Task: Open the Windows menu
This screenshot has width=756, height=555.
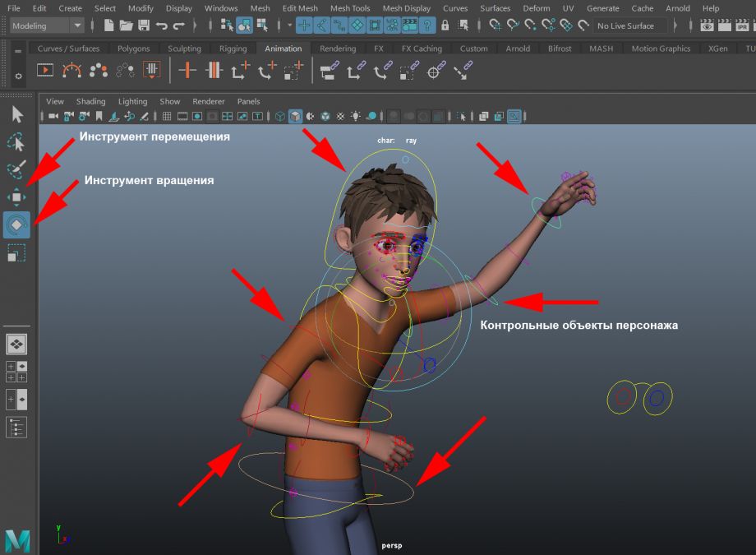Action: coord(221,8)
